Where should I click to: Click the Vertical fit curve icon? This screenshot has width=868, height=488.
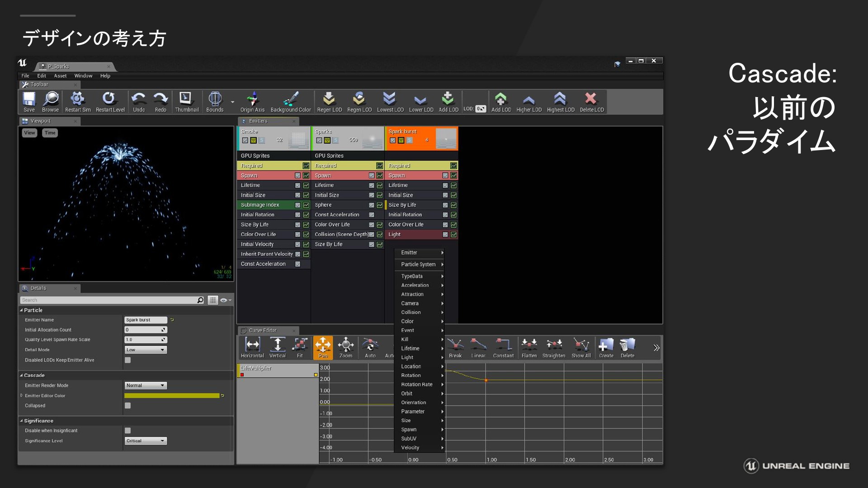(x=278, y=347)
